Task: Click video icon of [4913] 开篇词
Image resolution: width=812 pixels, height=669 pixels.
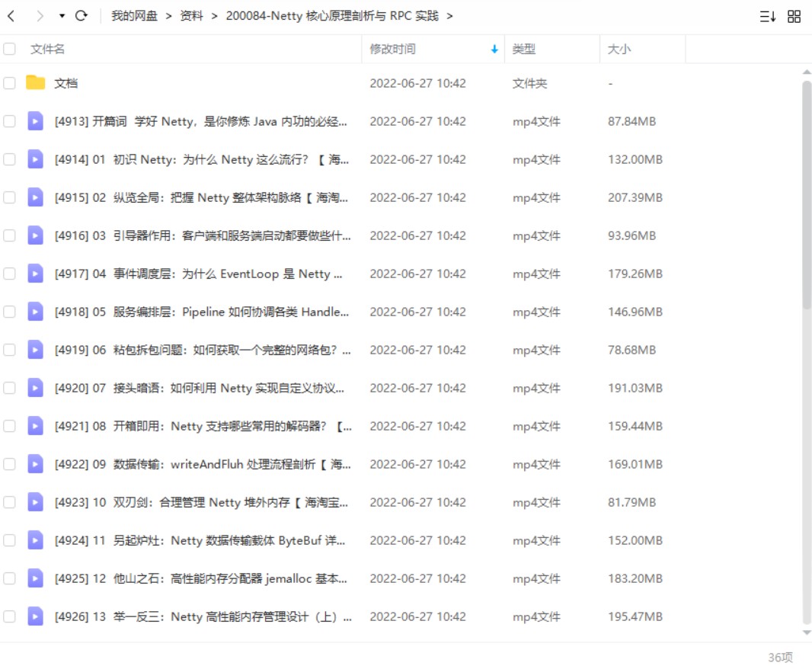Action: (x=35, y=121)
